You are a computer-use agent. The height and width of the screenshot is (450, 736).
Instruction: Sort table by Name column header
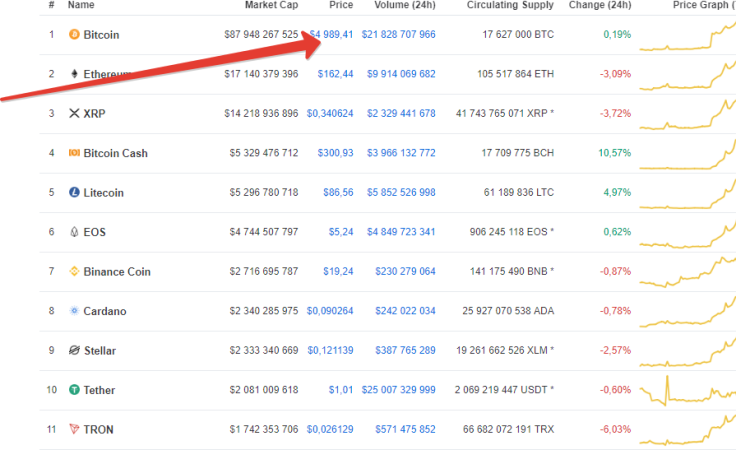point(81,5)
